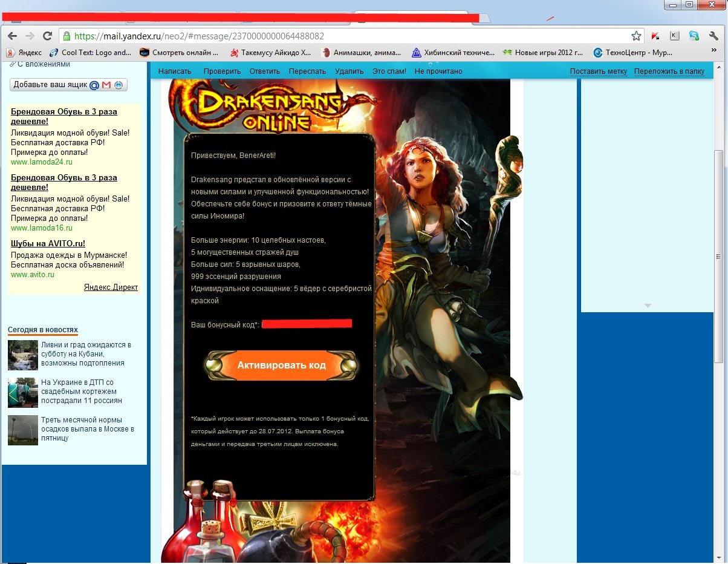Open the www.avito.ru ad link

click(33, 275)
